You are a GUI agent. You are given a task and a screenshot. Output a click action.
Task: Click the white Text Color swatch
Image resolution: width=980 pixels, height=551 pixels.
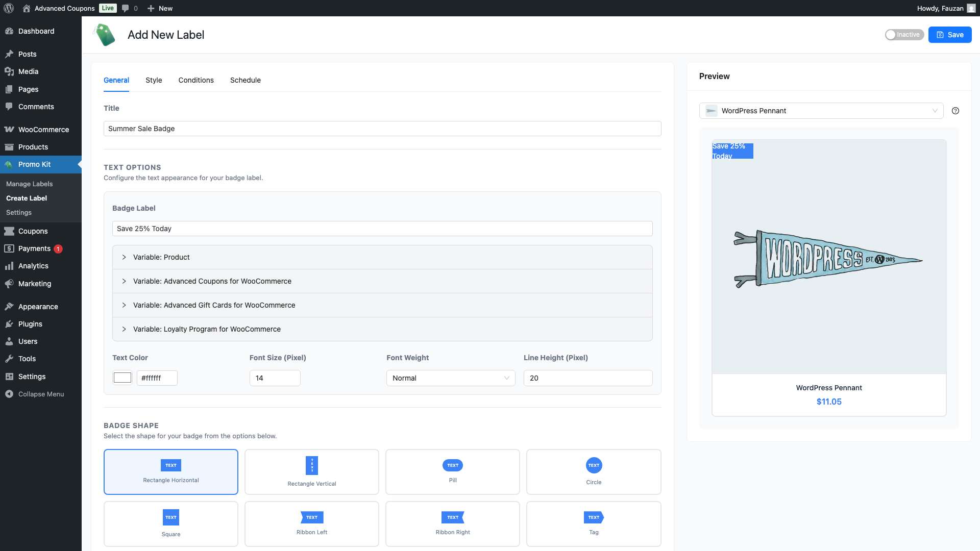122,378
